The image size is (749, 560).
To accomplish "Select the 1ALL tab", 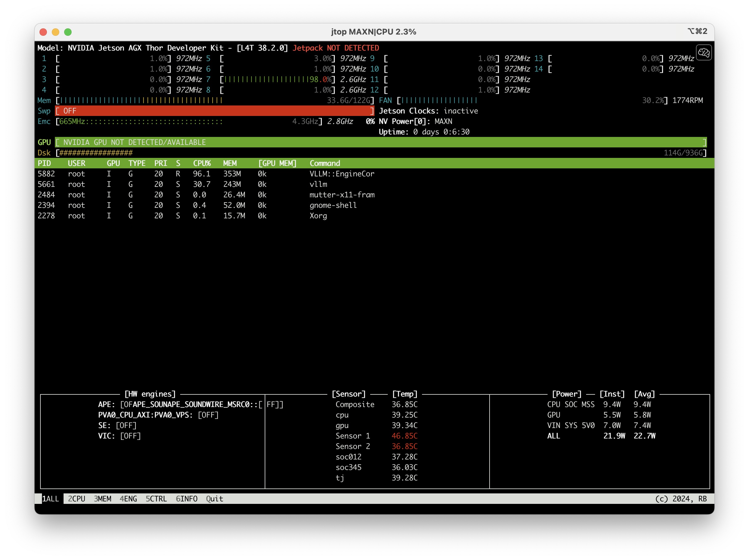I will pos(50,498).
